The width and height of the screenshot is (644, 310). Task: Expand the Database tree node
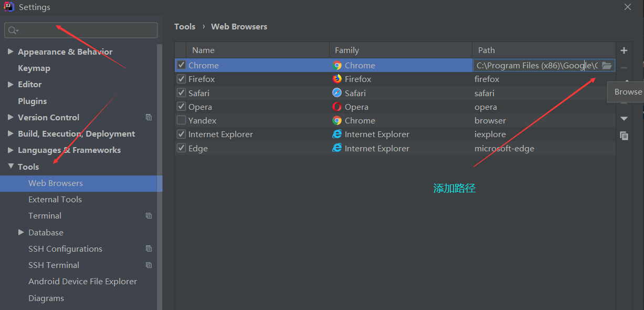click(21, 232)
